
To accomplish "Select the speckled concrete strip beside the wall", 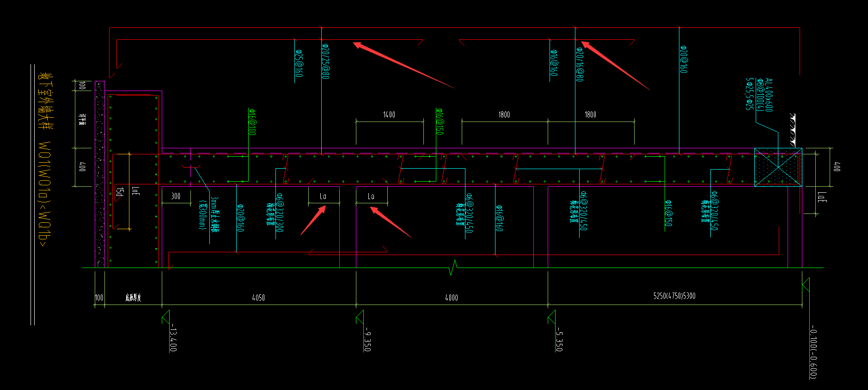I will [x=99, y=174].
